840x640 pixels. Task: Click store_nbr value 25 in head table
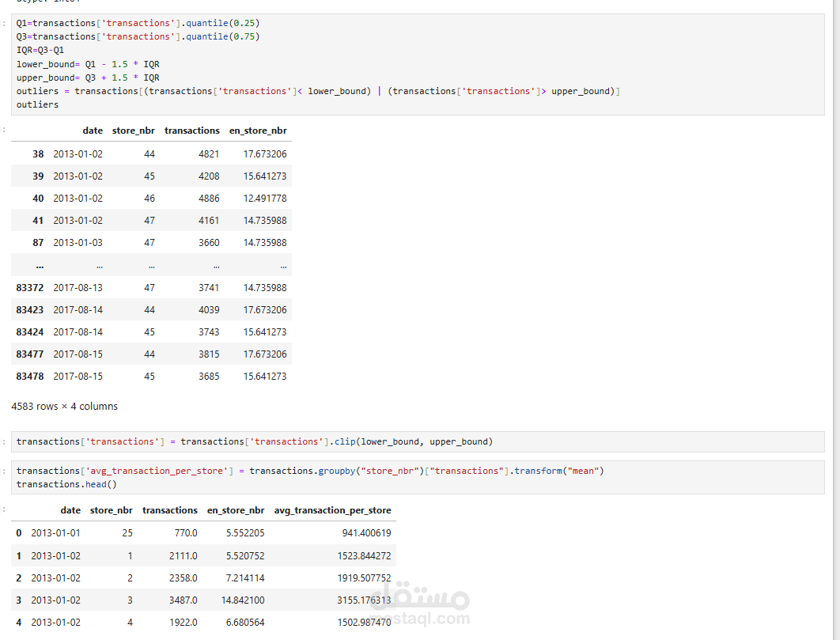127,533
